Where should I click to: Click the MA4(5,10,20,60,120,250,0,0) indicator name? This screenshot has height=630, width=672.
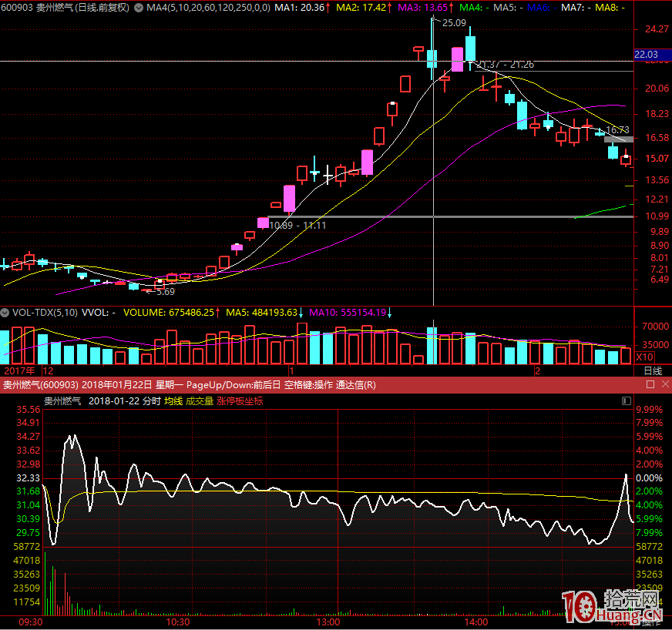click(x=208, y=8)
